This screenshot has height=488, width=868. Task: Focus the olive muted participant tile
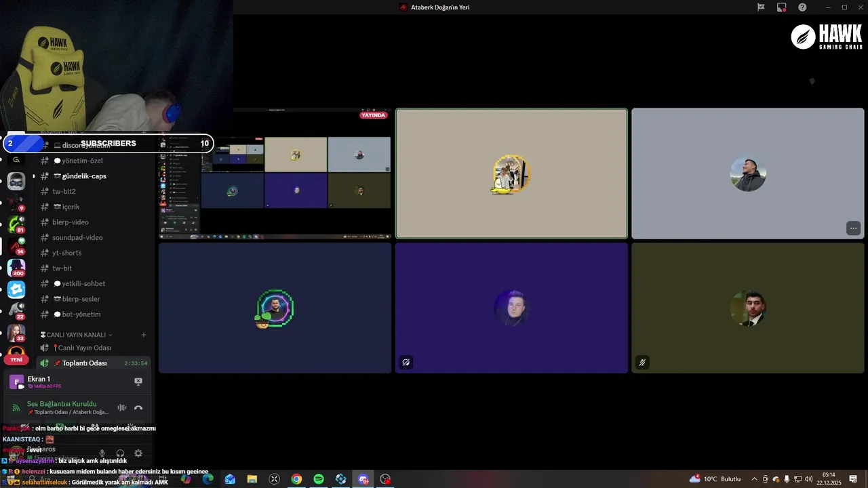click(x=748, y=308)
